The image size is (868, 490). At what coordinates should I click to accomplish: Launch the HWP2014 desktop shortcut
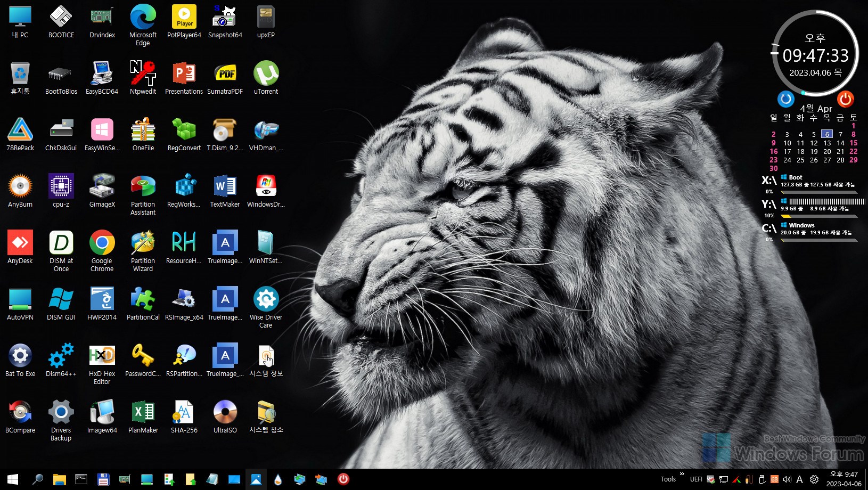(x=102, y=305)
